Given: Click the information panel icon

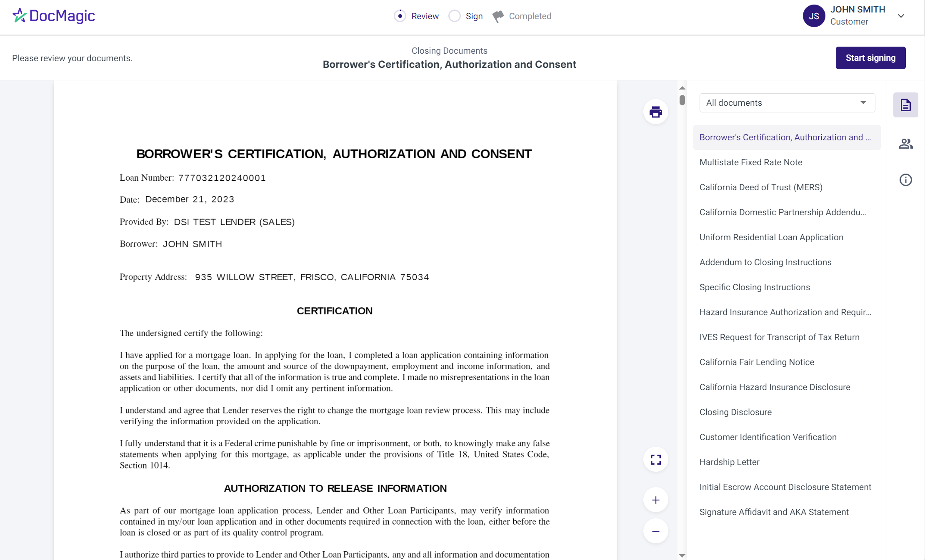Looking at the screenshot, I should pyautogui.click(x=907, y=179).
